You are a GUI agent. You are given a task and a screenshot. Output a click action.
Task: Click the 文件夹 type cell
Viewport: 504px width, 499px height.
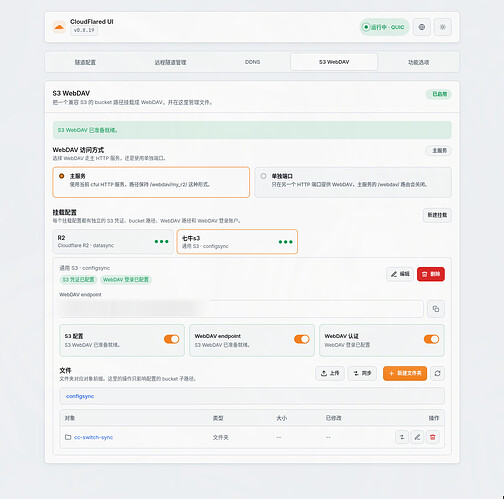coord(221,437)
